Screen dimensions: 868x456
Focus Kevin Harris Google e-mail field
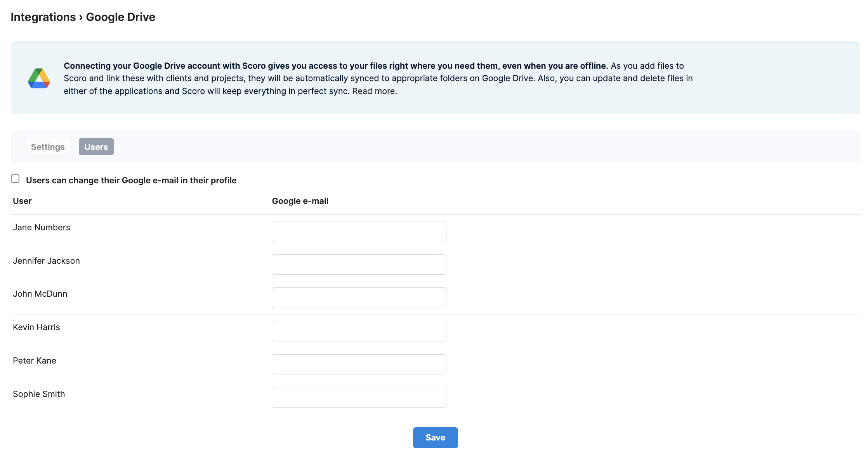pyautogui.click(x=359, y=331)
